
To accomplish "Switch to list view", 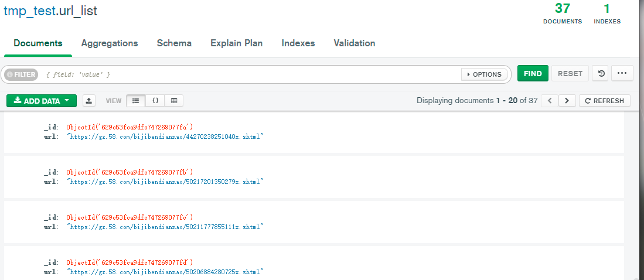I will (x=135, y=101).
